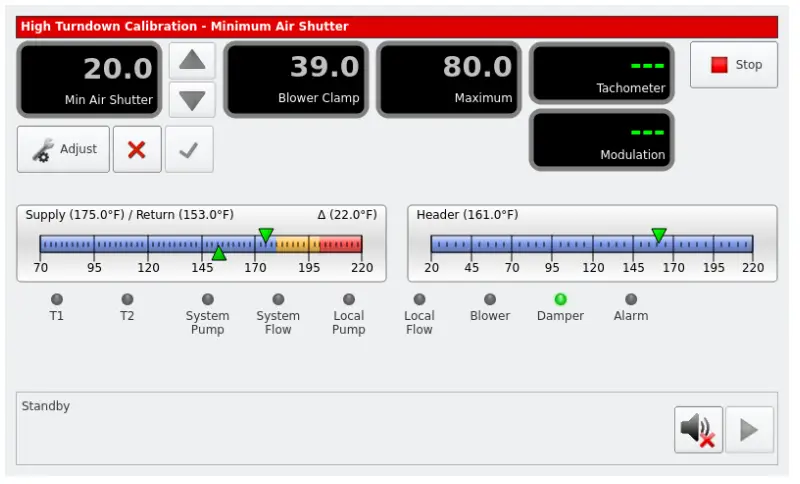Open the Modulation readout panel

click(x=602, y=140)
